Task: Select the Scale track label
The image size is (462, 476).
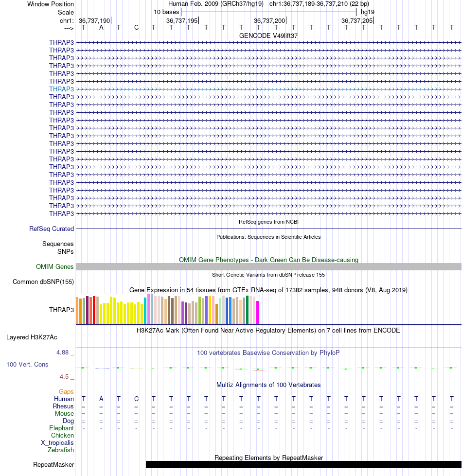Action: [66, 13]
